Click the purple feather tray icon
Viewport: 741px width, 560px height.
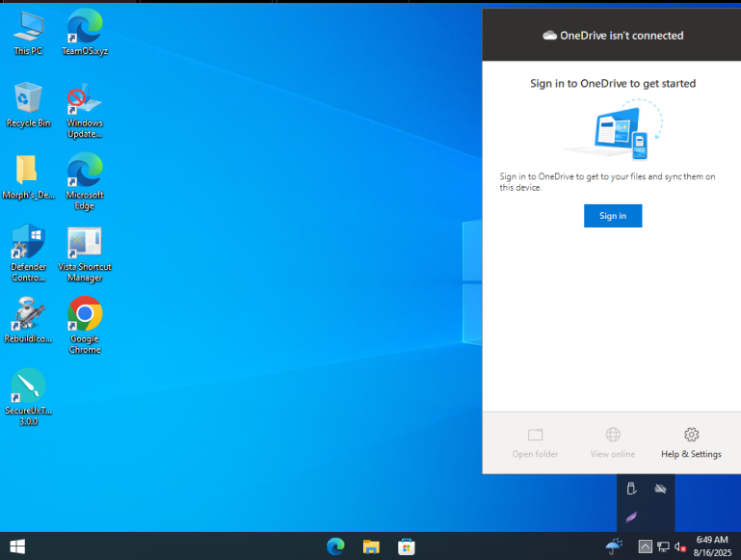coord(631,517)
